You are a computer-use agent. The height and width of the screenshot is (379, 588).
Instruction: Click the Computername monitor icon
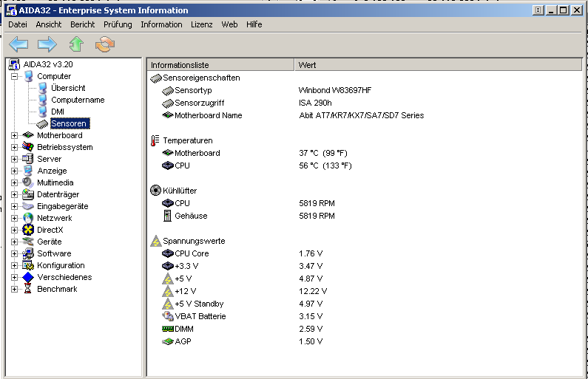[42, 100]
